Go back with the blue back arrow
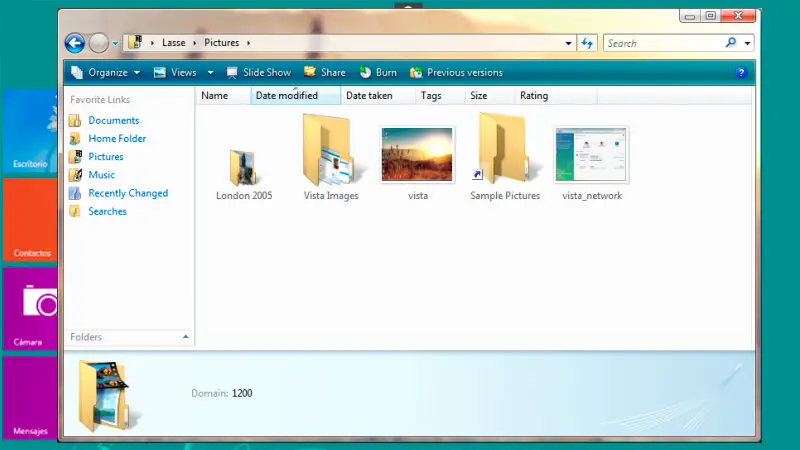 tap(74, 43)
